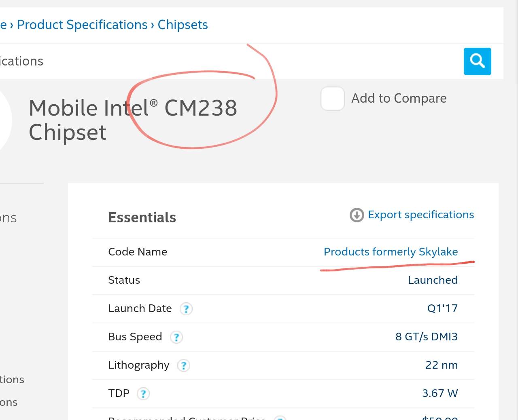Click the Lithography help question icon
The height and width of the screenshot is (420, 518).
pyautogui.click(x=184, y=366)
